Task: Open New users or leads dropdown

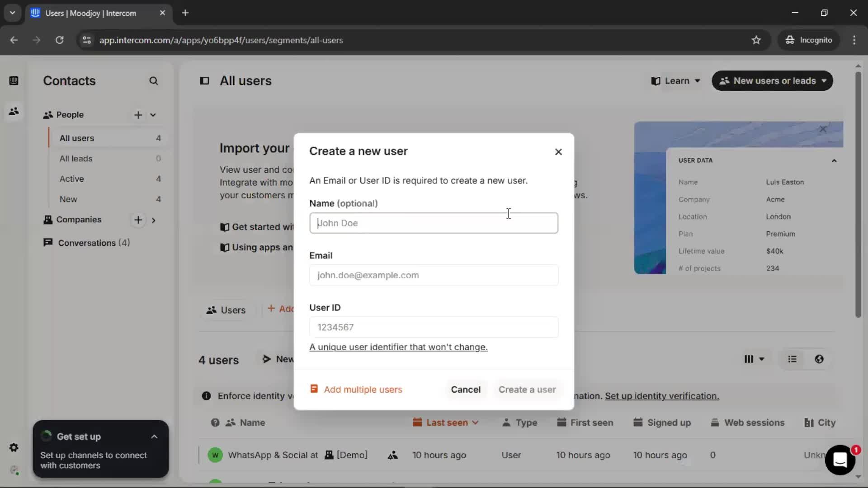Action: 772,81
